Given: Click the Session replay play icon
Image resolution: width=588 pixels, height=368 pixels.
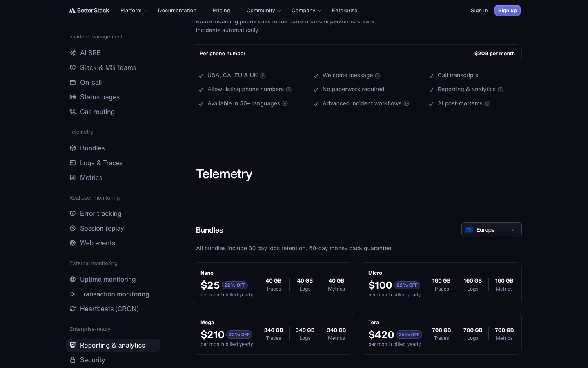Looking at the screenshot, I should (73, 228).
